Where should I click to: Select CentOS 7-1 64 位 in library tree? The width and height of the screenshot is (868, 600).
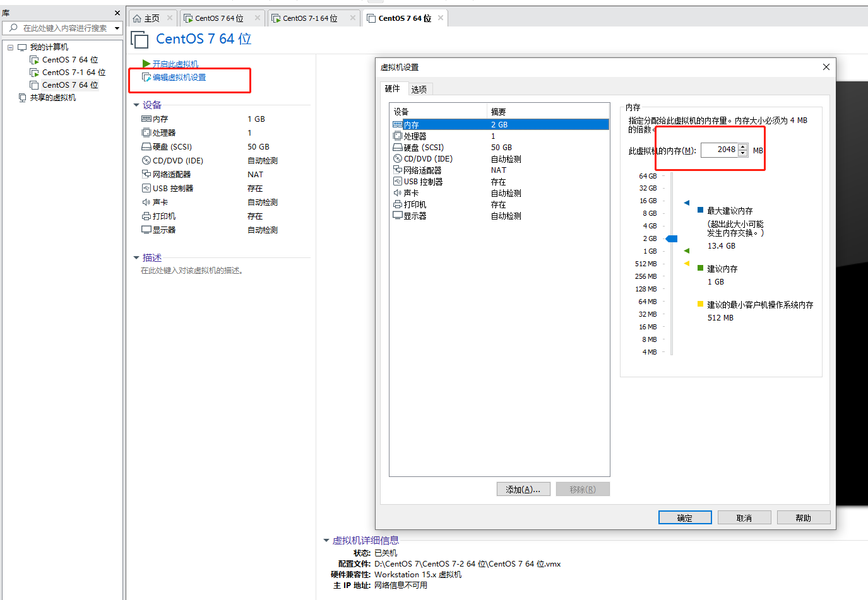pos(74,73)
